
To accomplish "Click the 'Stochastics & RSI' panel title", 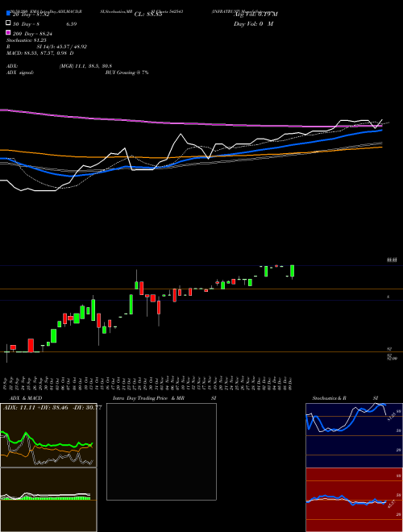I will pyautogui.click(x=345, y=398).
